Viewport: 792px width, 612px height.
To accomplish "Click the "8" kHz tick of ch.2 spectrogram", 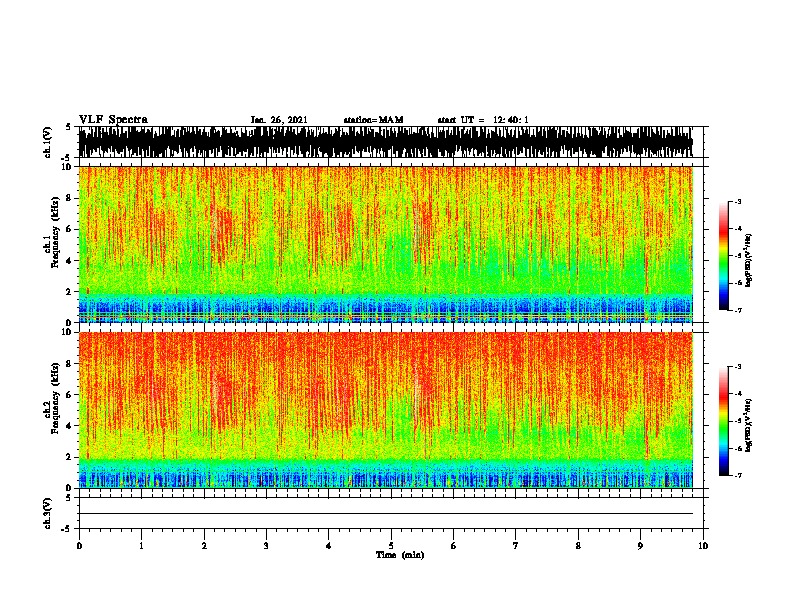I will 70,364.
